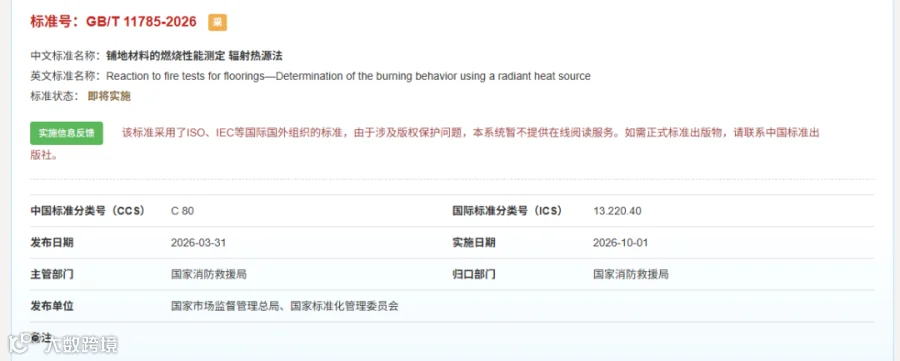The width and height of the screenshot is (900, 361).
Task: Click the 实施日期 label
Action: (474, 242)
